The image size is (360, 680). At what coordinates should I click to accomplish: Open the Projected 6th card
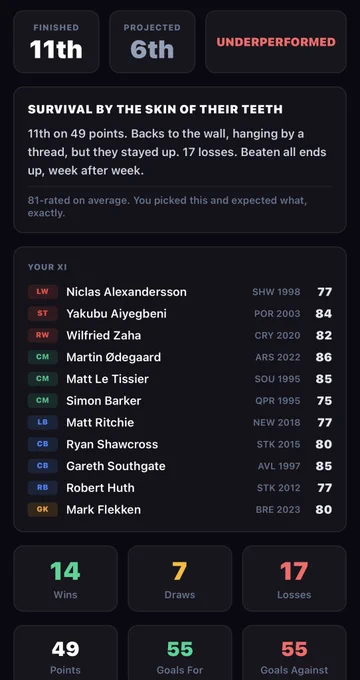(x=152, y=42)
